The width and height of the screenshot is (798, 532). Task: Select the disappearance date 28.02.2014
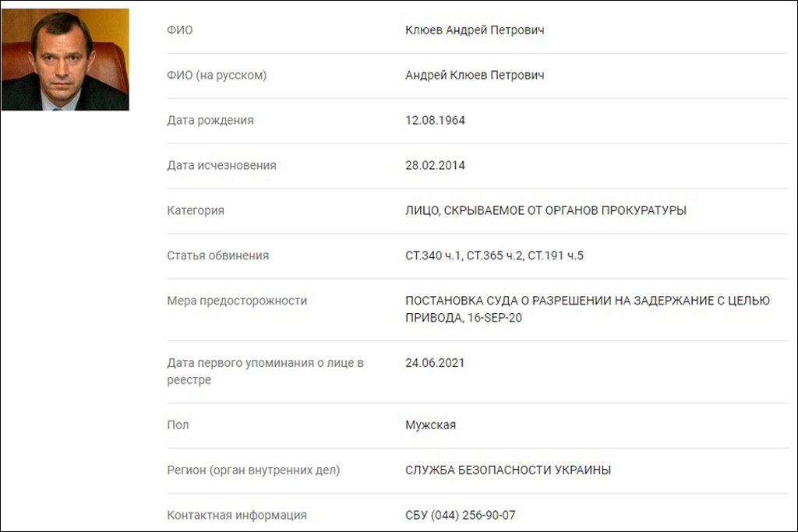435,166
